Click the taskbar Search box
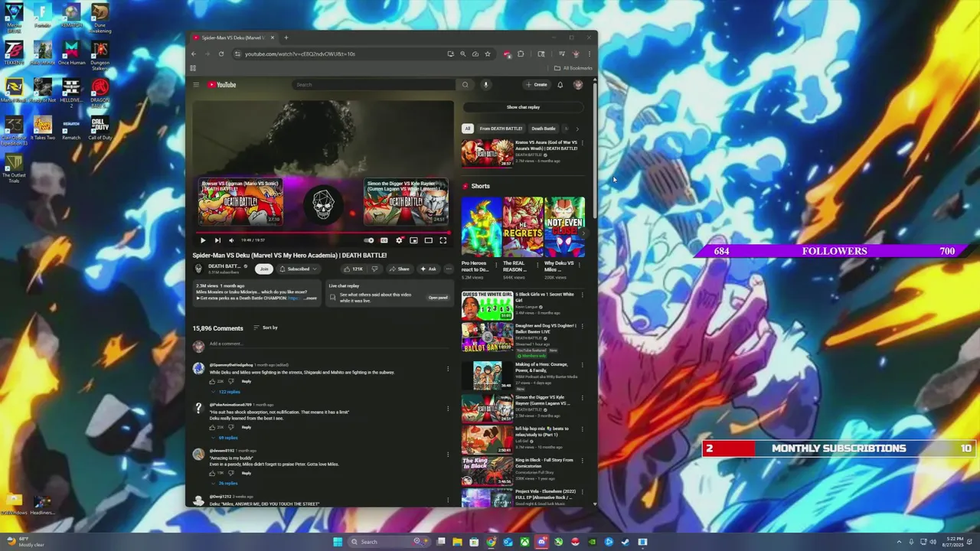 pyautogui.click(x=389, y=542)
